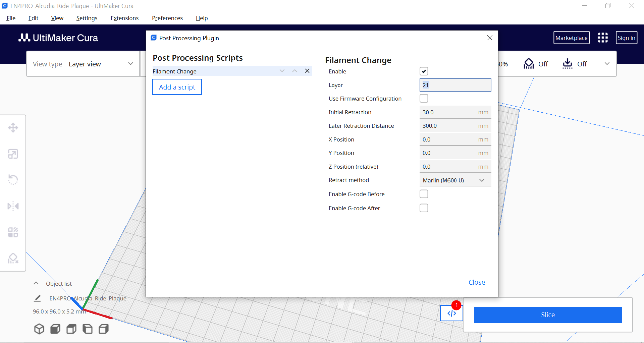
Task: Edit the X Position value field
Action: (455, 139)
